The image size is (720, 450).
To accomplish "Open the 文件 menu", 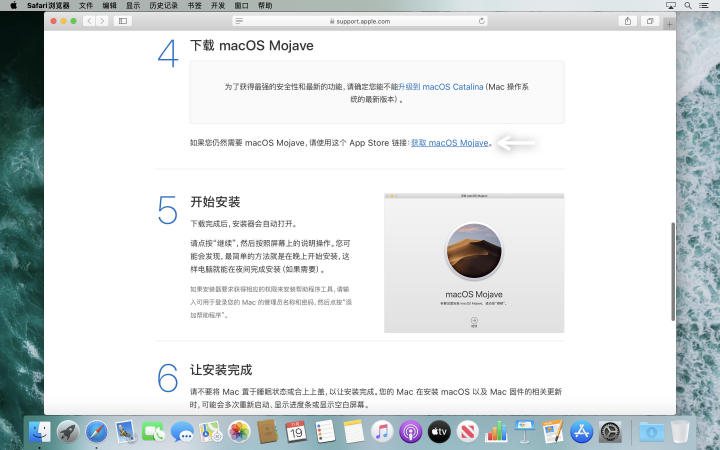I will 86,6.
